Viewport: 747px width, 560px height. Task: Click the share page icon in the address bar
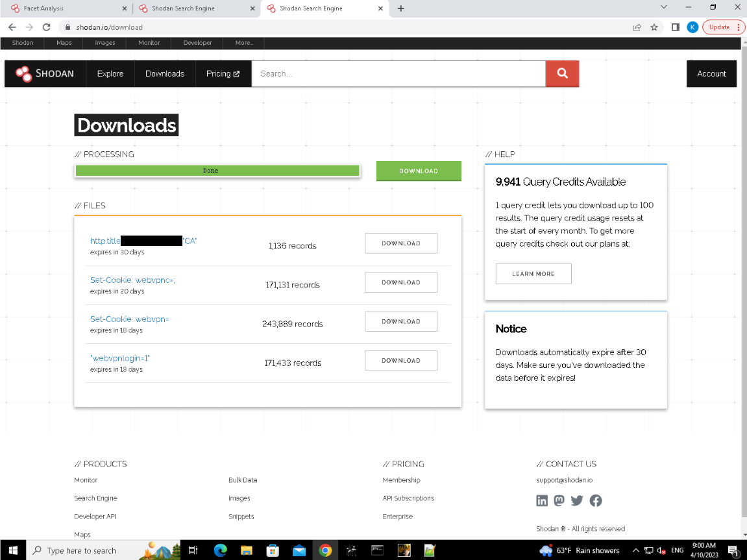pos(637,27)
